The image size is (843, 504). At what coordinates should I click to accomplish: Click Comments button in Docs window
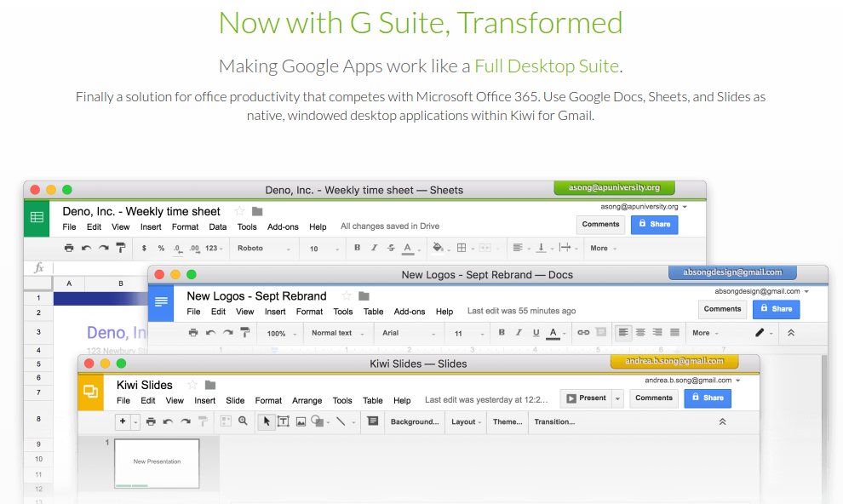click(x=722, y=310)
